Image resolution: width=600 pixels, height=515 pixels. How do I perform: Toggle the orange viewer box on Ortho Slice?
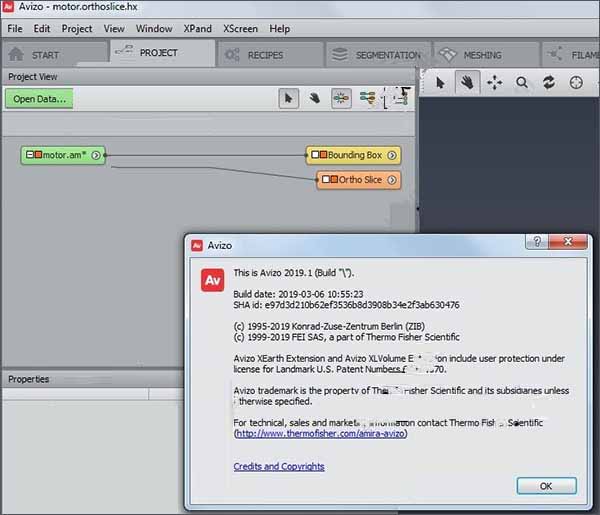(x=333, y=180)
